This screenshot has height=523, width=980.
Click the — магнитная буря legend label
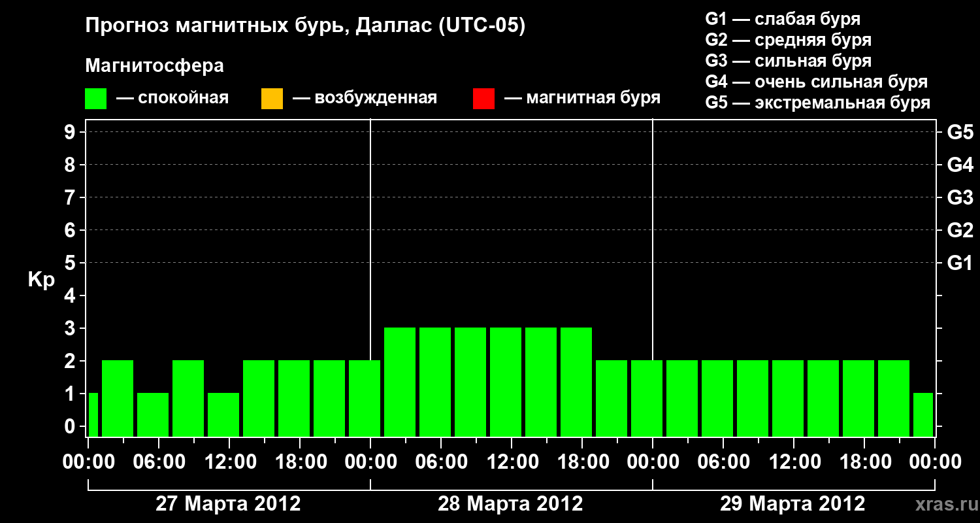tap(583, 98)
